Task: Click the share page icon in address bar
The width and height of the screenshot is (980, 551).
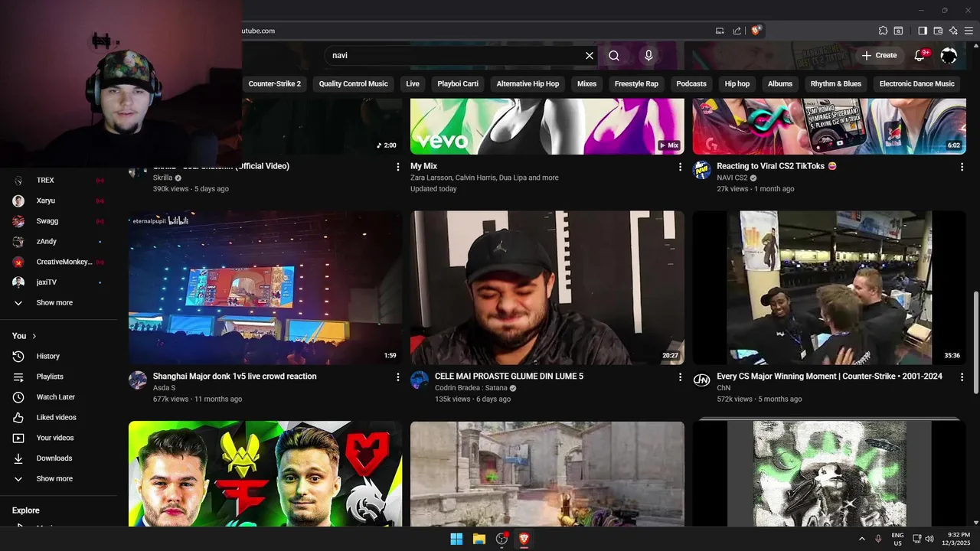Action: click(737, 31)
